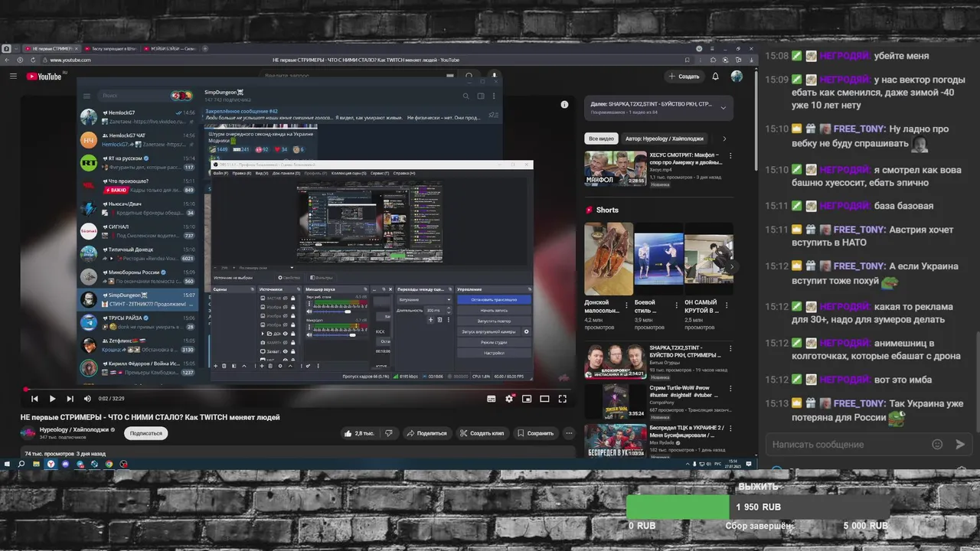The width and height of the screenshot is (980, 551).
Task: Open the Hypeology / Хайполоджи channel link
Action: pyautogui.click(x=74, y=430)
